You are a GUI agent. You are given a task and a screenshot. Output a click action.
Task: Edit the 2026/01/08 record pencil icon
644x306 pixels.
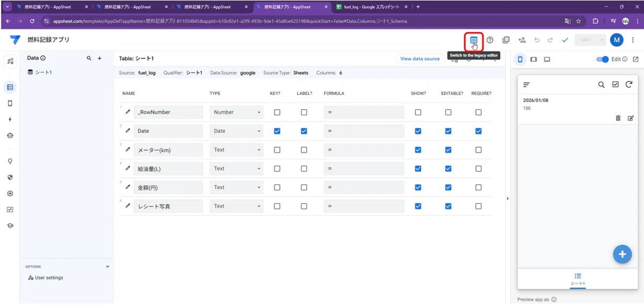point(631,118)
